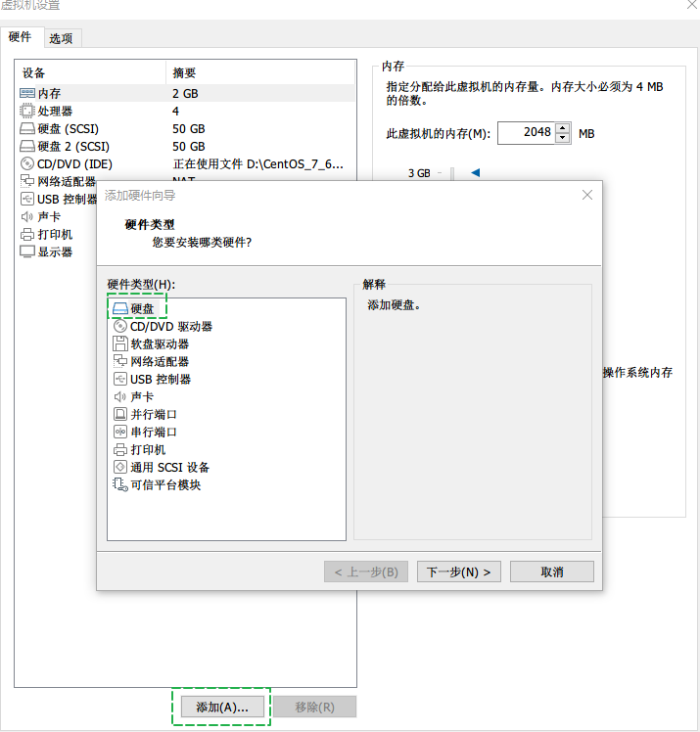Click the 添加(A)... button
The height and width of the screenshot is (732, 700).
[x=222, y=707]
